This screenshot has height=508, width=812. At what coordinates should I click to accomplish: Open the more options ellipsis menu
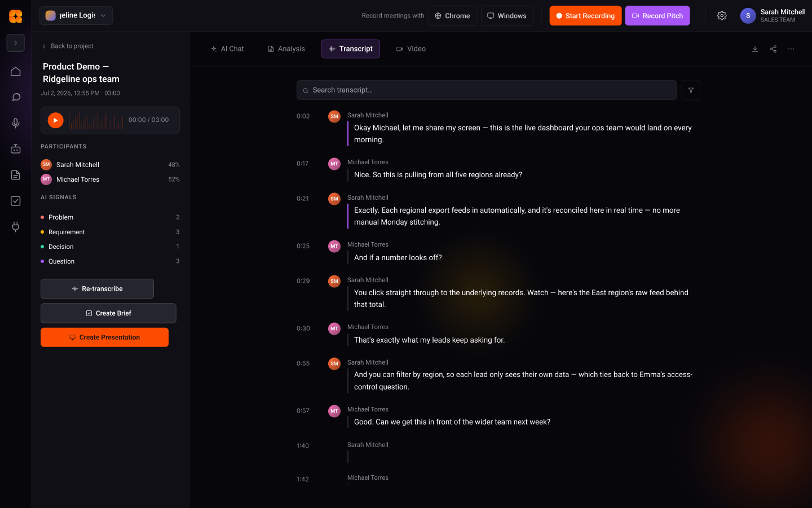791,49
